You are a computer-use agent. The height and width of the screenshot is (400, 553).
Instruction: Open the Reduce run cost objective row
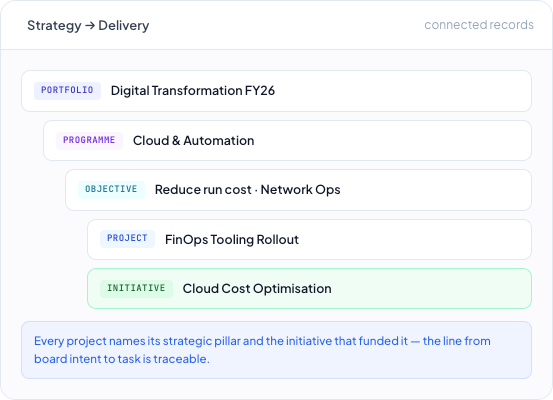coord(298,190)
